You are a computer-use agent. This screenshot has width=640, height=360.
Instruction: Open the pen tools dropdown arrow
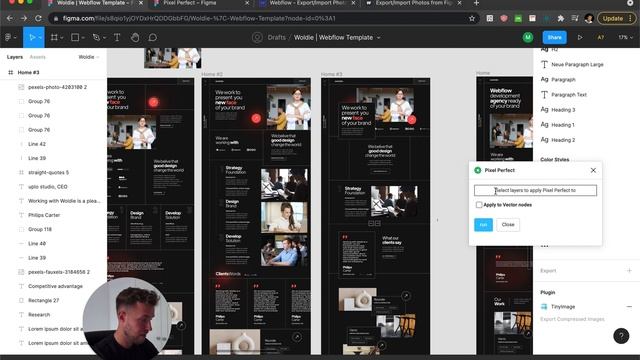[104, 38]
